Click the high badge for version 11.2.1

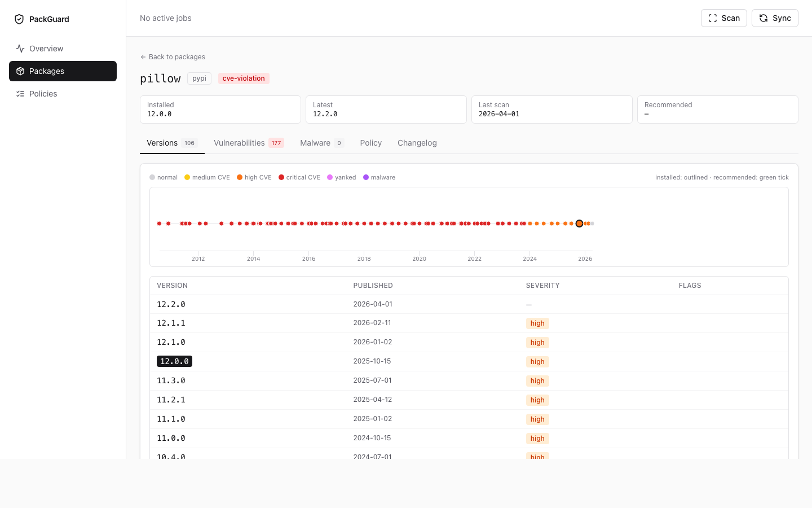click(x=537, y=400)
